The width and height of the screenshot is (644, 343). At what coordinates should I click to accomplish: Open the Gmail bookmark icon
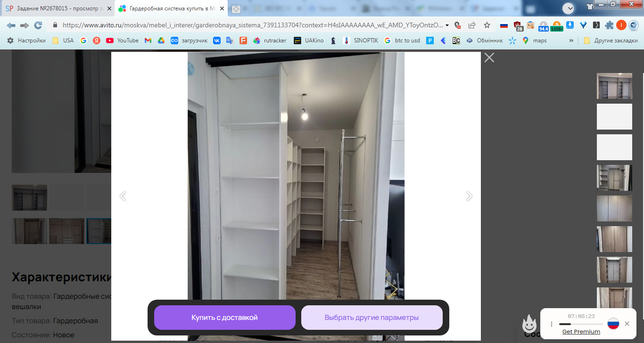click(x=148, y=41)
